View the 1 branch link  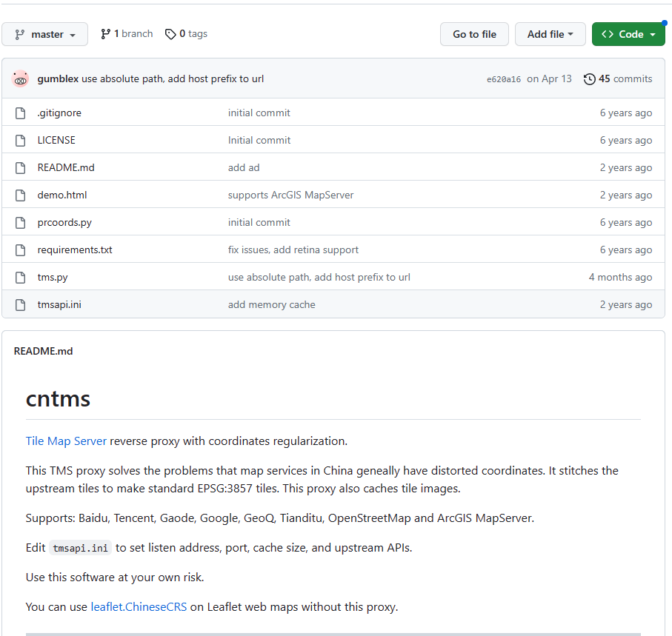tap(127, 34)
